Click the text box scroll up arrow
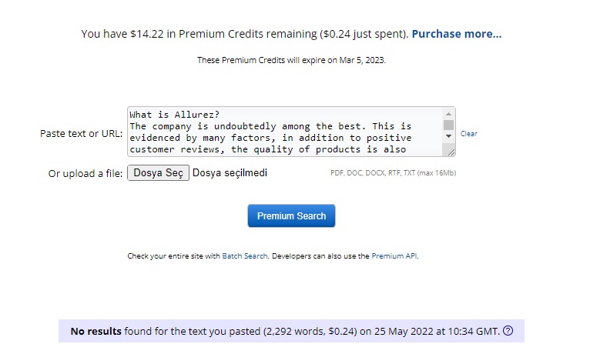Viewport: 590px width, 364px height. pos(448,114)
